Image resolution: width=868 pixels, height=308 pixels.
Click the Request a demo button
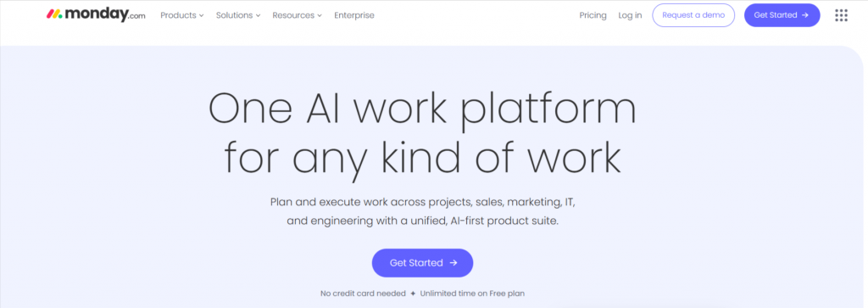tap(693, 15)
